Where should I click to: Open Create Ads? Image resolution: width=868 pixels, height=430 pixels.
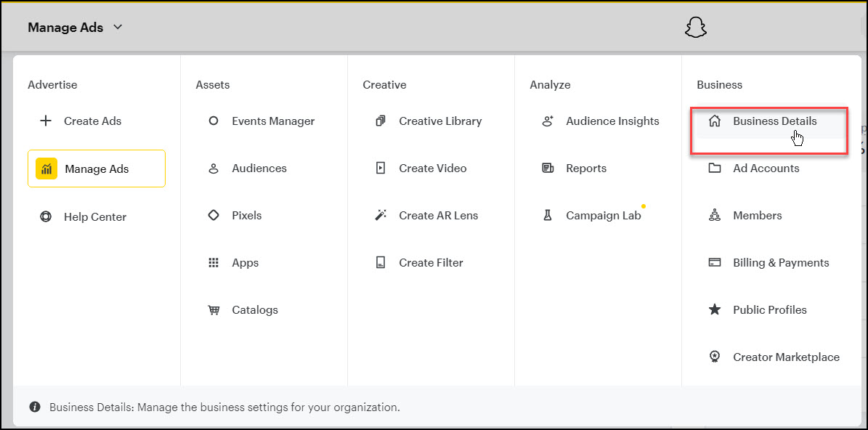(x=92, y=121)
